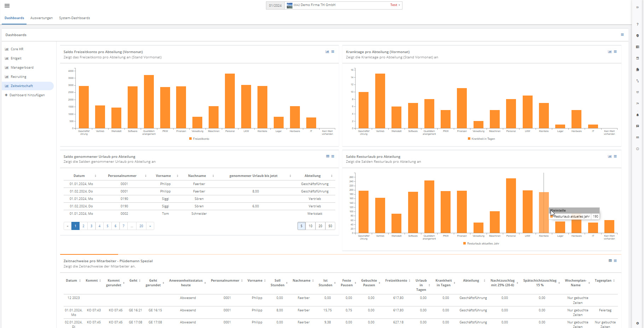This screenshot has height=328, width=644.
Task: Open menu icon of Kranktage pro Abteilung widget
Action: [x=615, y=52]
